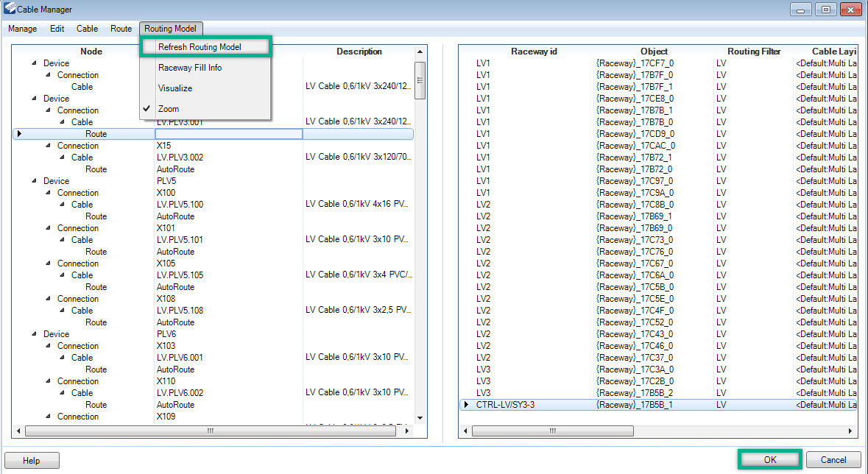Click right pane scroll right arrow
Image resolution: width=868 pixels, height=474 pixels.
coord(850,431)
